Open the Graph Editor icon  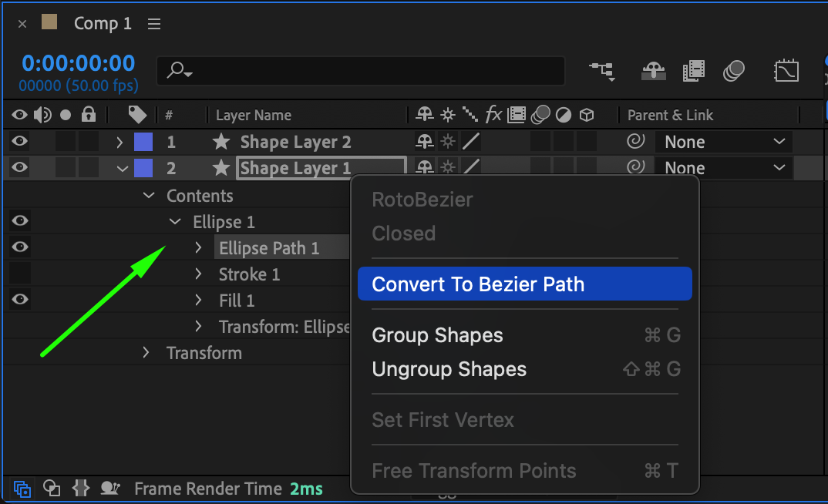pyautogui.click(x=786, y=71)
